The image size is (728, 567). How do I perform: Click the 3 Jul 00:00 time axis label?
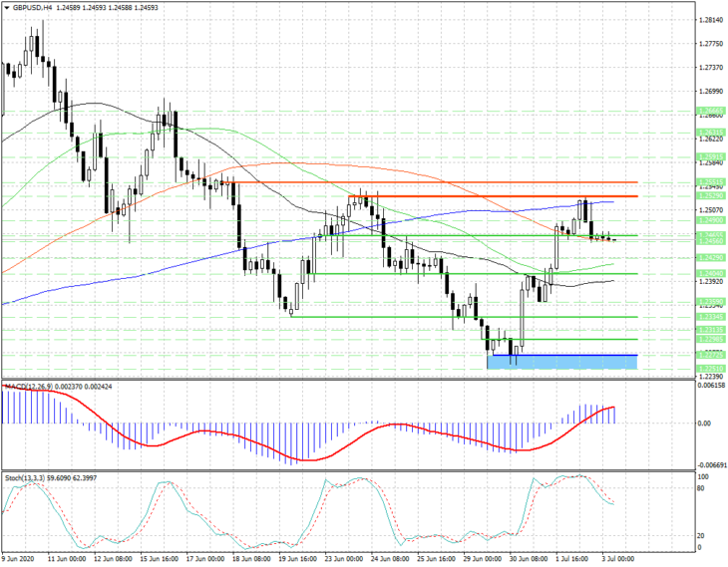point(617,559)
